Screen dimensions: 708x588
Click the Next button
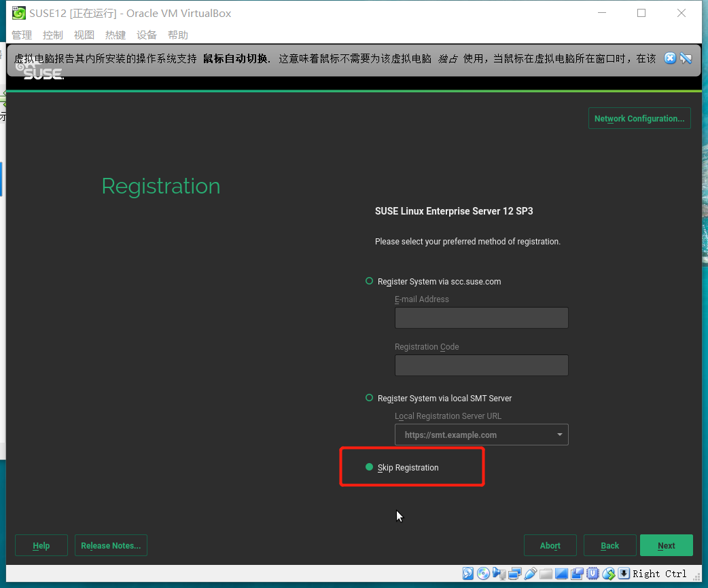coord(666,545)
